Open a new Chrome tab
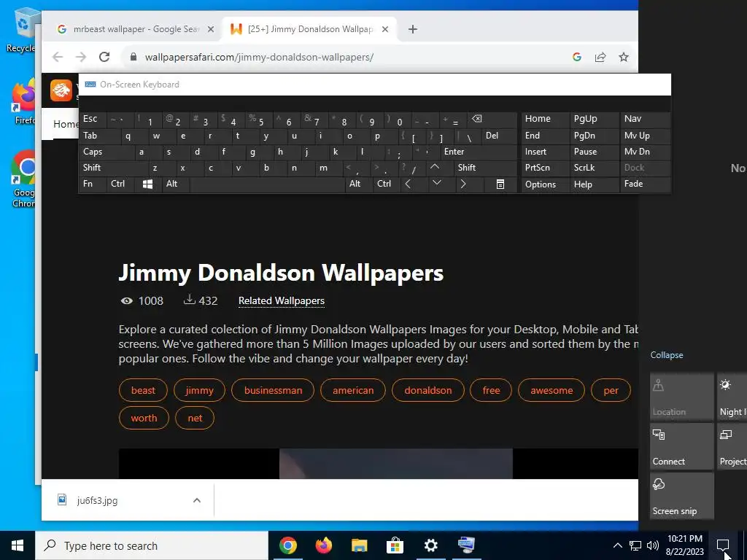747x560 pixels. [413, 29]
